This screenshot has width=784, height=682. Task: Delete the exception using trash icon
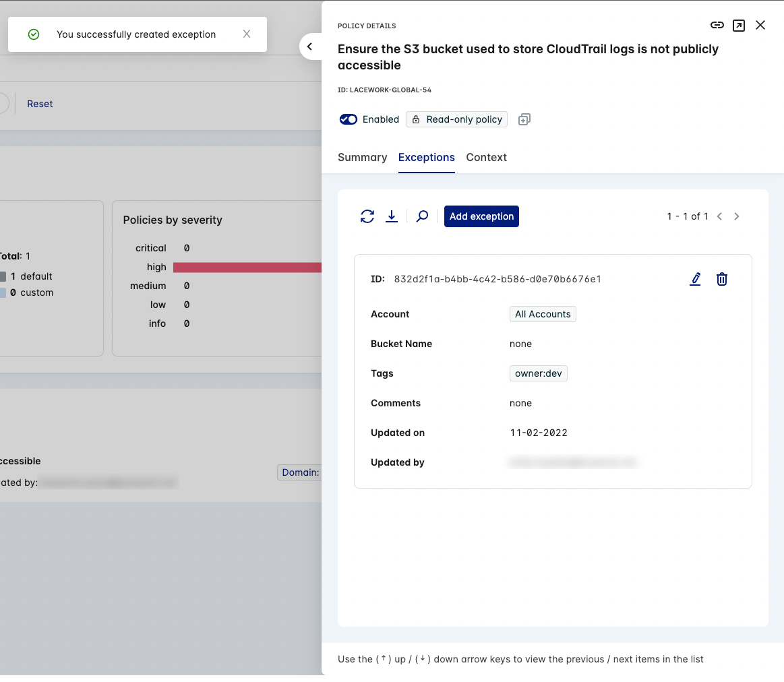722,279
